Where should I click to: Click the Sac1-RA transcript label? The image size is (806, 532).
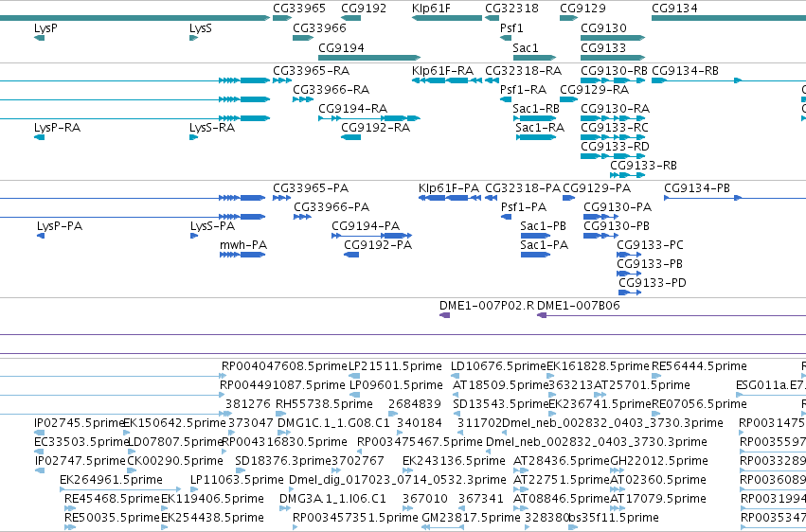click(540, 128)
